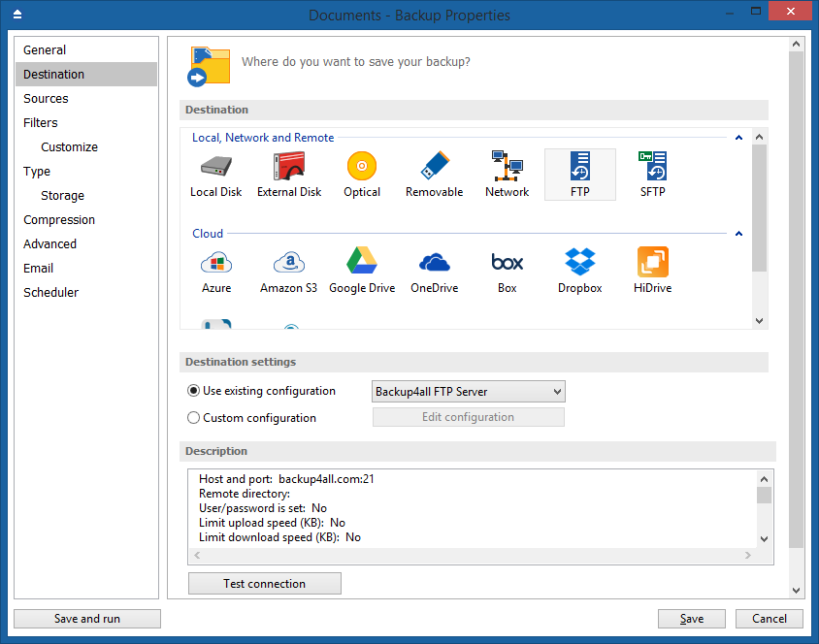
Task: Open the Scheduler page
Action: click(x=86, y=292)
